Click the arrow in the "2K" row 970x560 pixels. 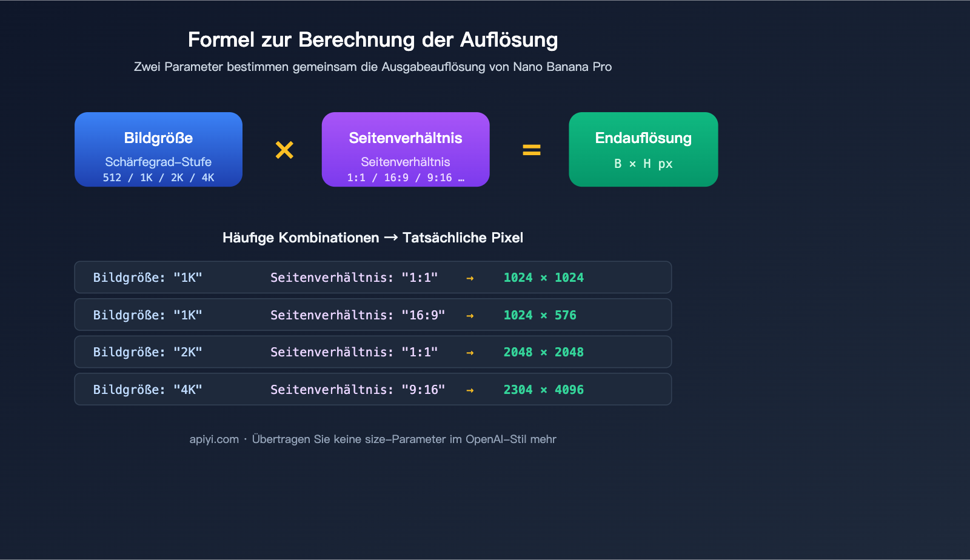pyautogui.click(x=470, y=353)
